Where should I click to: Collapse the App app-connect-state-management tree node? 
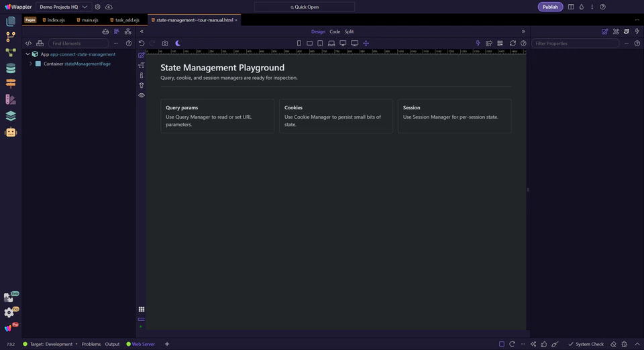[x=28, y=54]
